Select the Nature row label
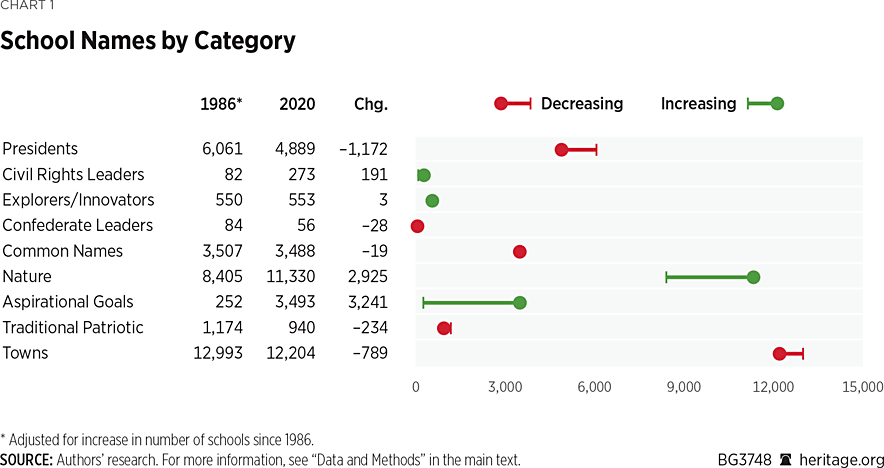Viewport: 884px width, 468px height. pos(27,276)
